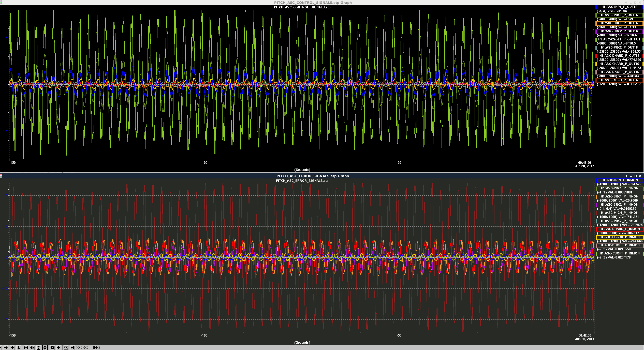Select H1:ASC-MICH_P_INMON legend entry

pos(620,213)
